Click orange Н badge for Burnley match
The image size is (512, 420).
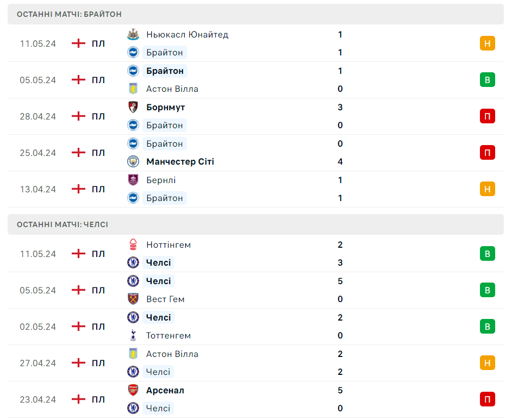tap(487, 189)
